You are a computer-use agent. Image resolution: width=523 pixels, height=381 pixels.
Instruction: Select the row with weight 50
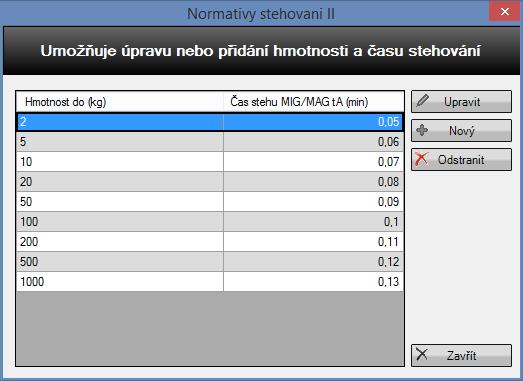click(x=210, y=202)
